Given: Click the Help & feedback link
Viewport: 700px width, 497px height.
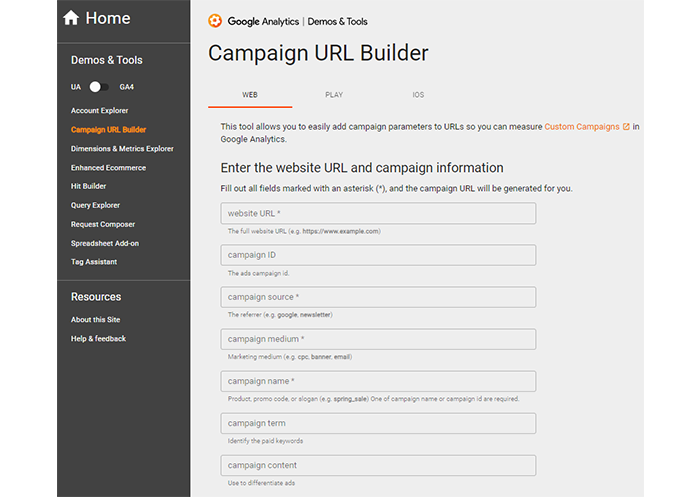Looking at the screenshot, I should click(x=98, y=339).
